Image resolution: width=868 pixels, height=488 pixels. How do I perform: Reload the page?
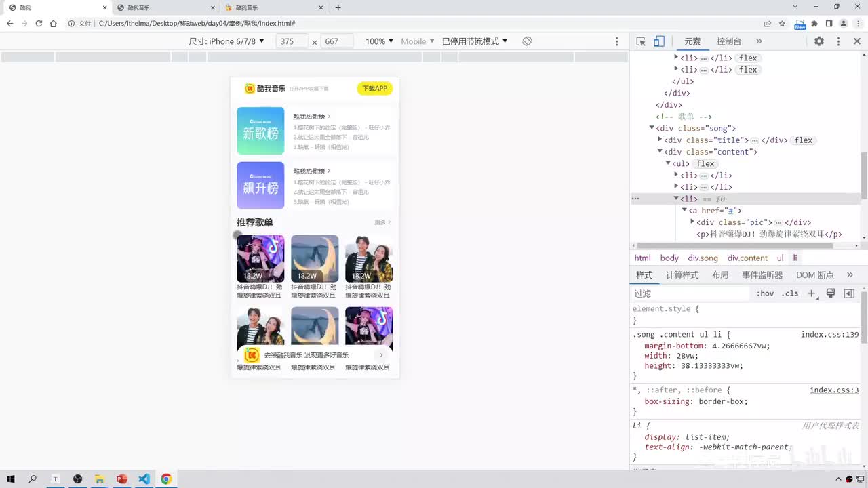[39, 24]
